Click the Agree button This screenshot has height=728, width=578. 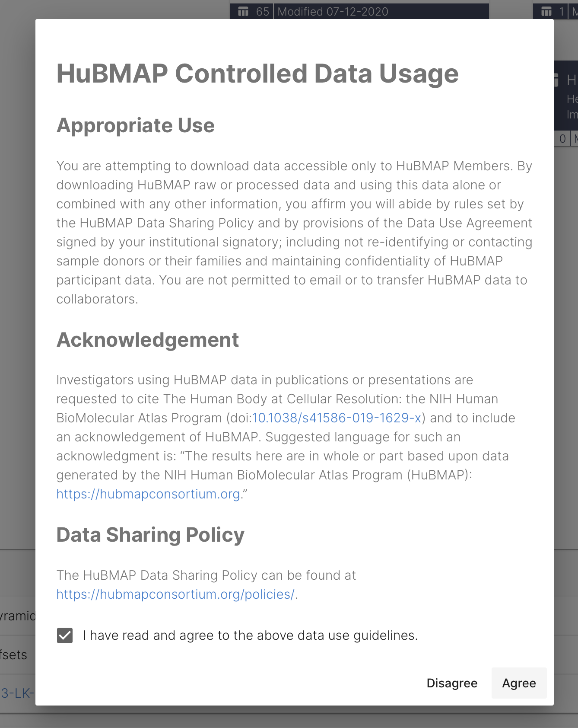click(519, 683)
